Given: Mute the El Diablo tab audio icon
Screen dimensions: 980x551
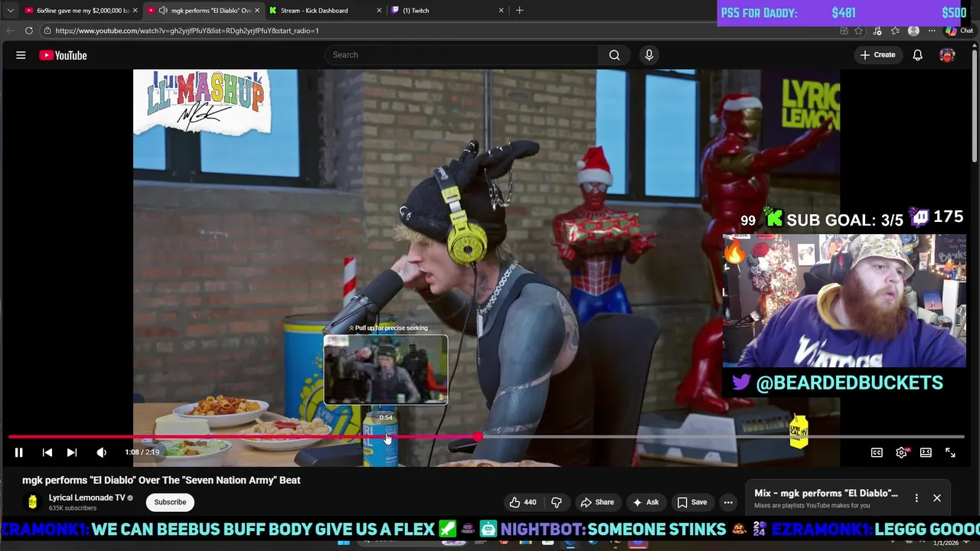Looking at the screenshot, I should [162, 11].
